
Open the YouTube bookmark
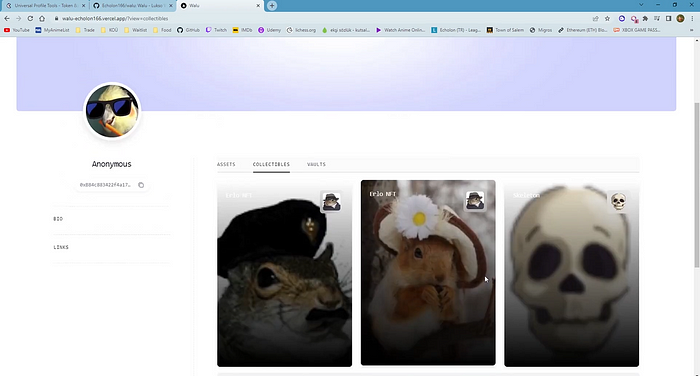click(x=17, y=30)
